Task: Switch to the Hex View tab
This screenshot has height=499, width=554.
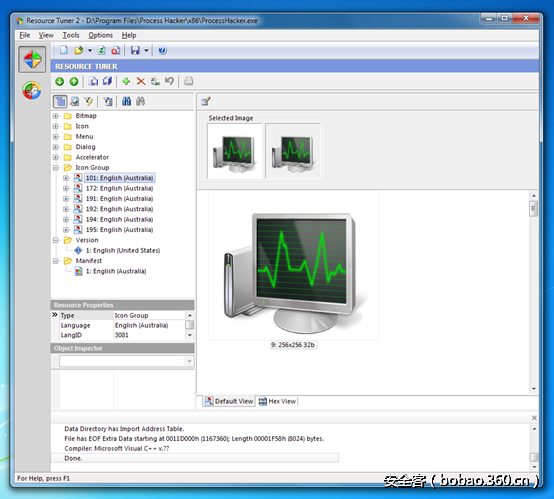Action: [277, 401]
